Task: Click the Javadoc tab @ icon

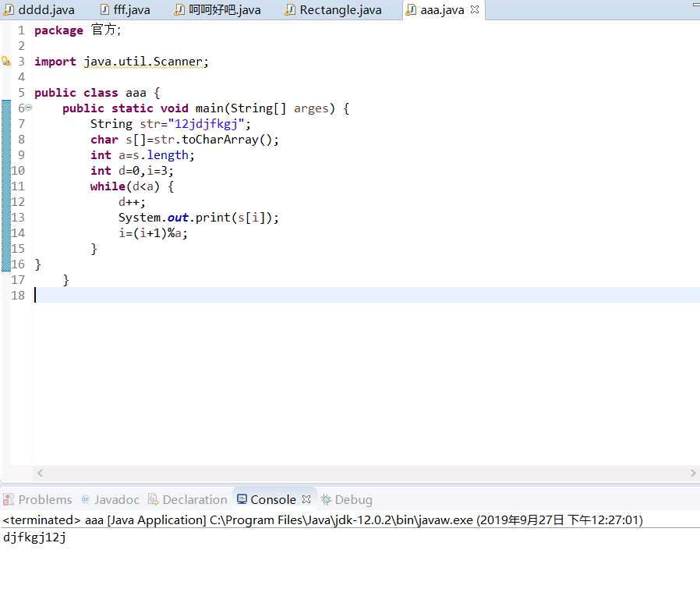Action: coord(85,499)
